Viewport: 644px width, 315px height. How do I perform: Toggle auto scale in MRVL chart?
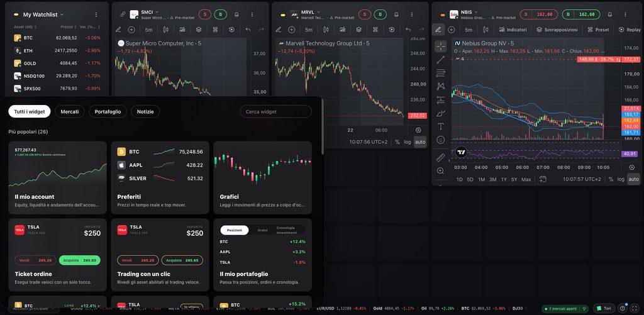pos(419,141)
